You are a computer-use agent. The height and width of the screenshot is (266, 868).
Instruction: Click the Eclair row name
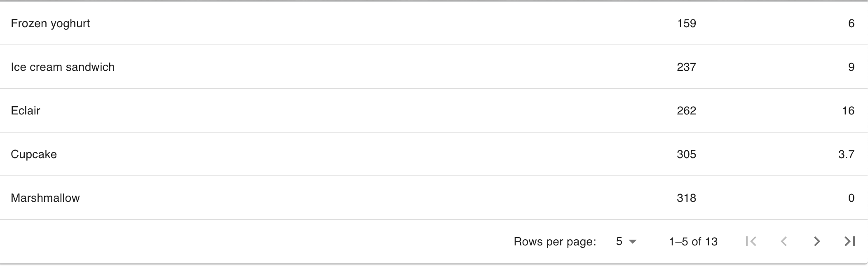26,111
